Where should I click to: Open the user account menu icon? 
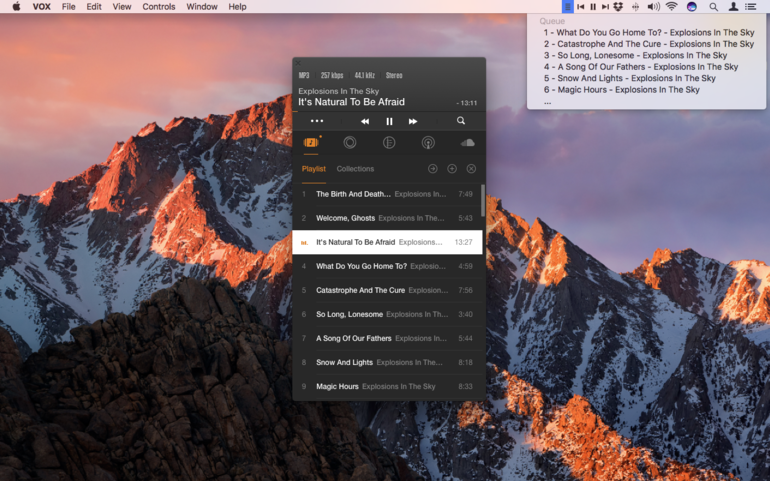733,6
